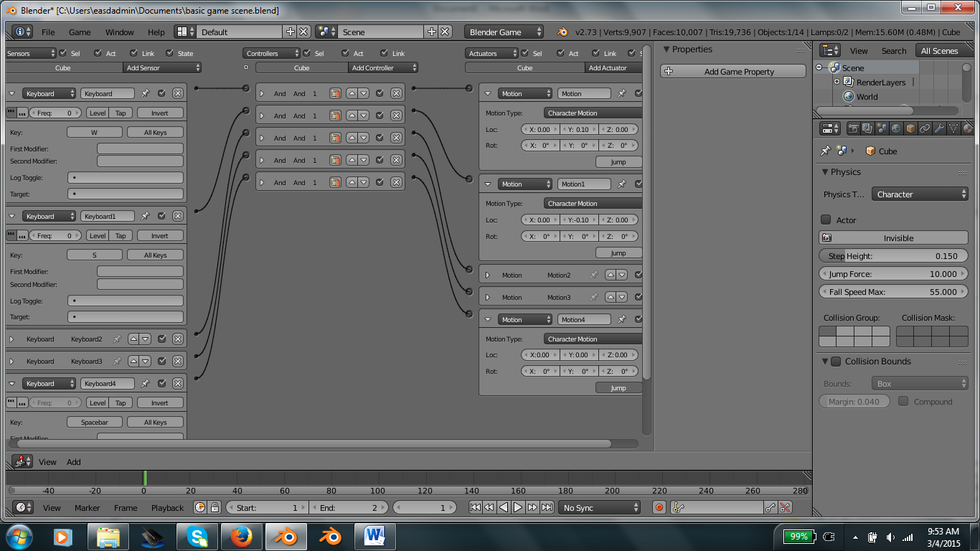
Task: Play the animation in reverse
Action: click(x=504, y=507)
